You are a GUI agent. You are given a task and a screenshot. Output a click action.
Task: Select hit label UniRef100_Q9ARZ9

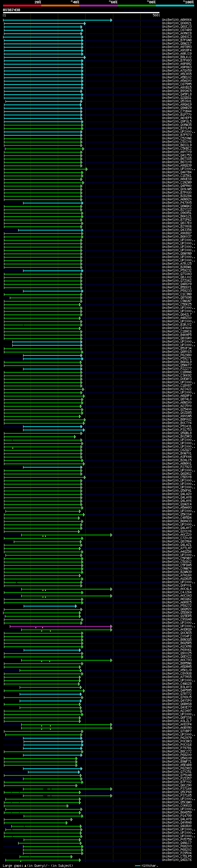pyautogui.click(x=177, y=108)
